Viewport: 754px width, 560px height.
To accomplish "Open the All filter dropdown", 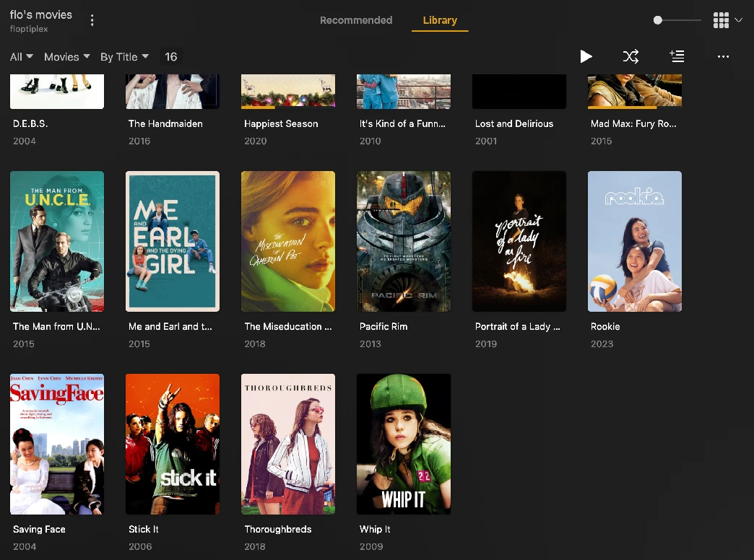I will click(x=20, y=56).
